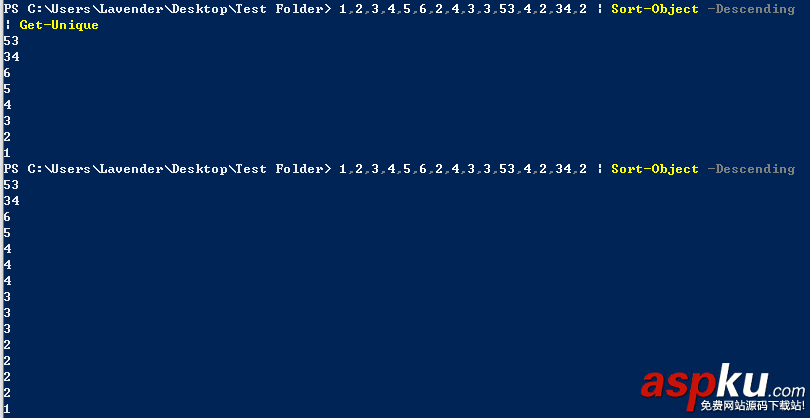
Task: Click the second PS prompt path
Action: coord(166,169)
